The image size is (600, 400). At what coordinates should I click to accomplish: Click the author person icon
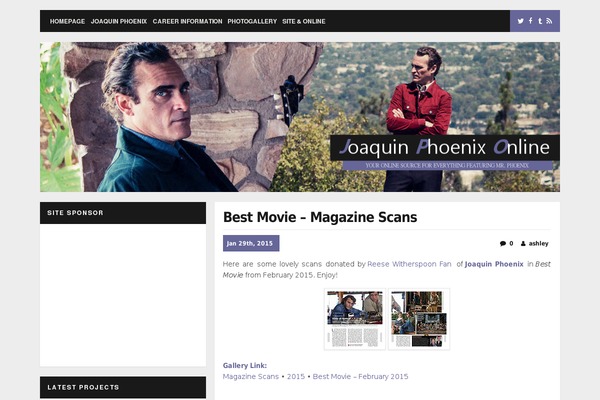click(x=523, y=243)
